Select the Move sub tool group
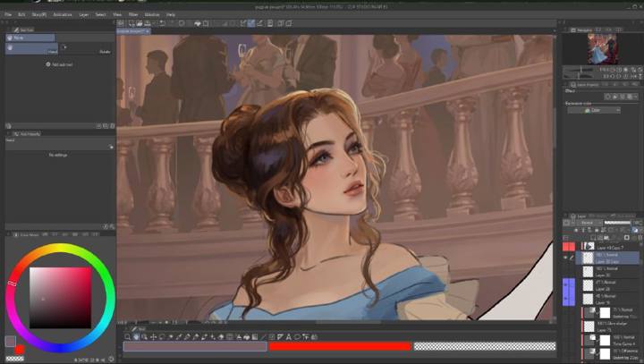The image size is (644, 364). [30, 38]
